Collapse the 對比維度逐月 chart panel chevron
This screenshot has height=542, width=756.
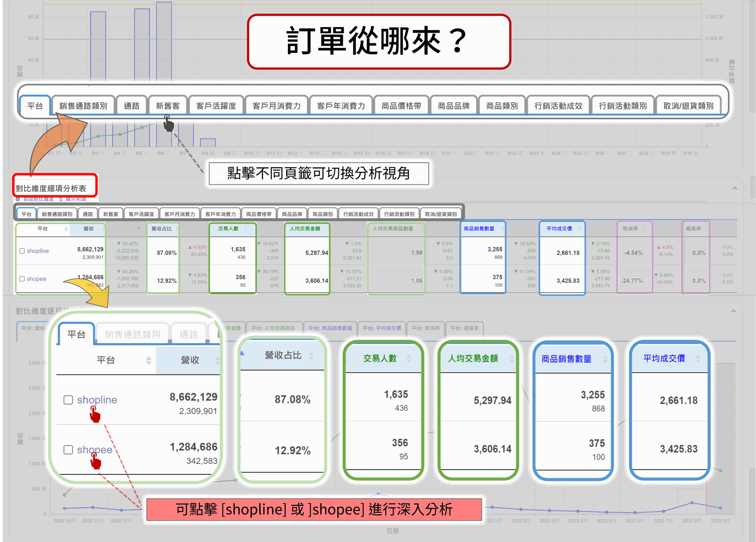tap(734, 311)
